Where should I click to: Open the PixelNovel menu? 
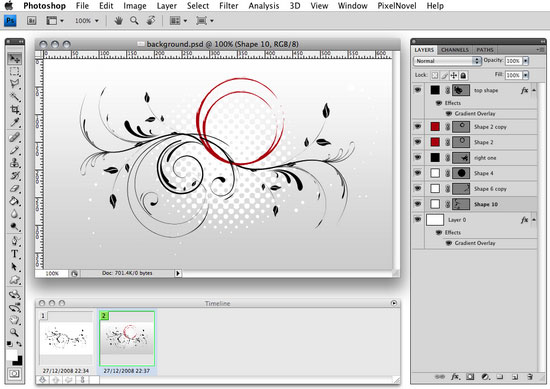click(x=397, y=6)
